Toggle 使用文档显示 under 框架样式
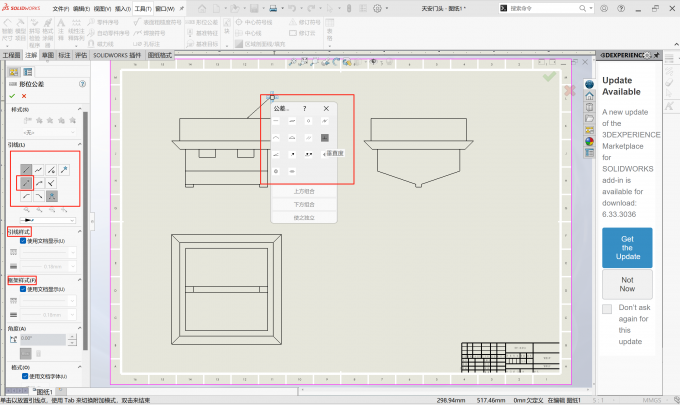The height and width of the screenshot is (405, 680). [x=23, y=289]
